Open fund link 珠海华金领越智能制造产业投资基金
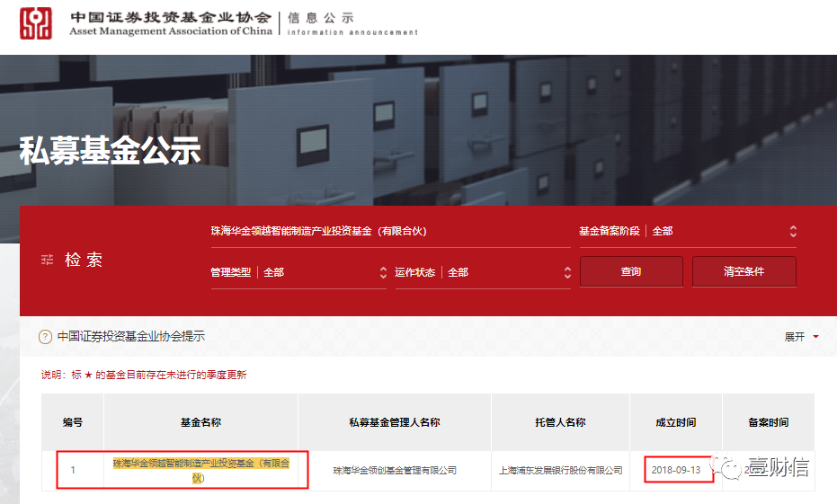Viewport: 837px width, 504px height. tap(200, 471)
